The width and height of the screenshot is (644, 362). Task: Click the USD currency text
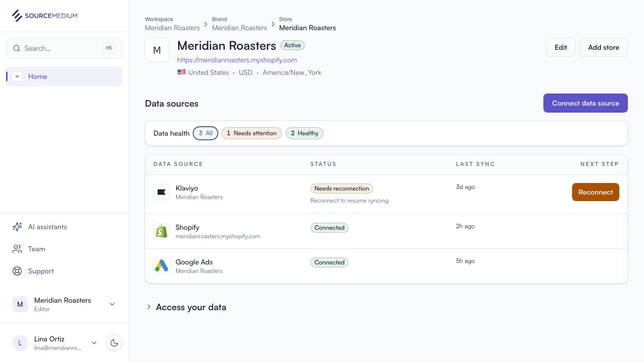click(246, 72)
